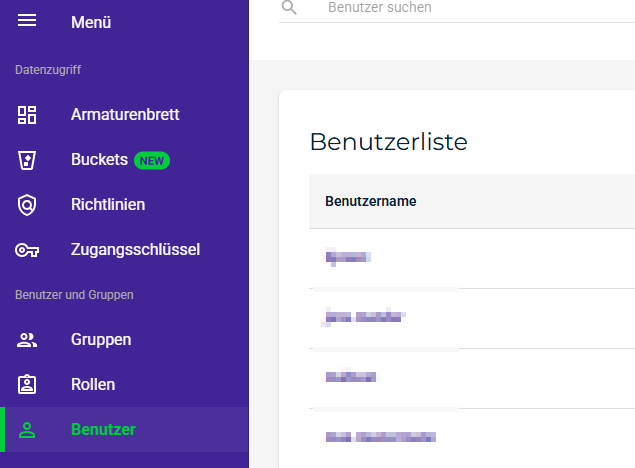
Task: Click the Buckets bucket icon
Action: (27, 160)
